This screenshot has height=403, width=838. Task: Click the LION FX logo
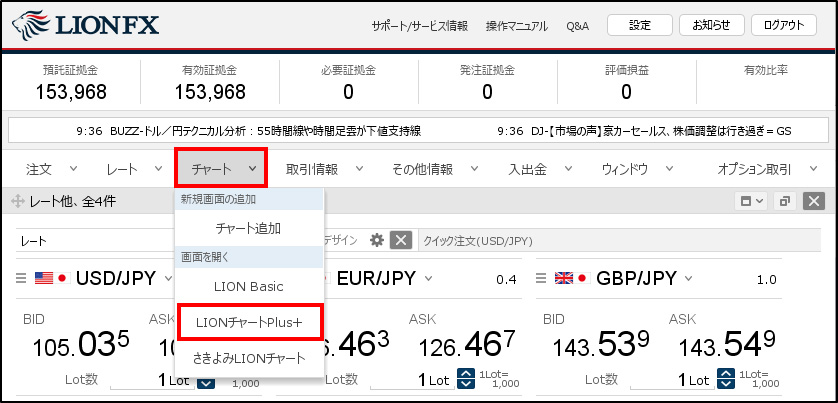(x=86, y=26)
